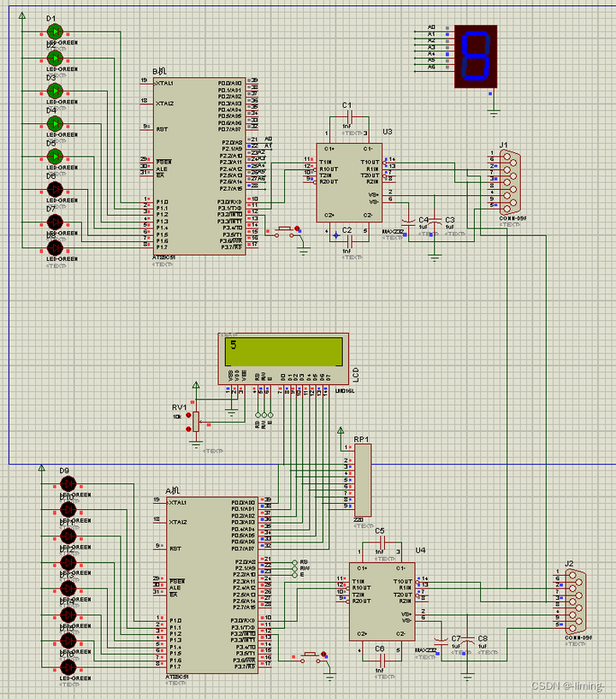
Task: Select the J2 DB9 connector
Action: click(x=576, y=601)
